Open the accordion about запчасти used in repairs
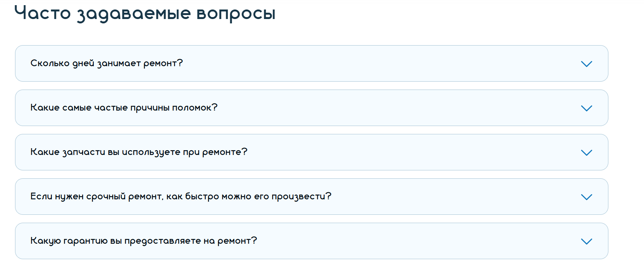The image size is (644, 277). click(311, 152)
